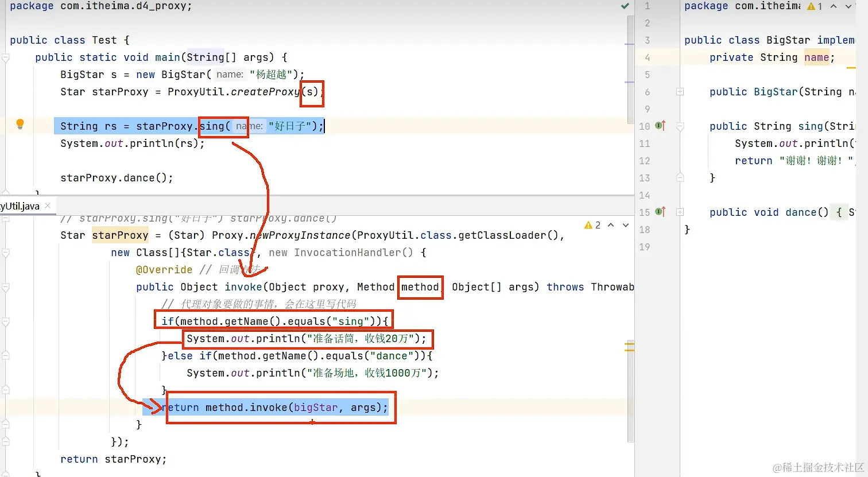This screenshot has height=477, width=868.
Task: Click the highlighted starProxy variable in ProxyUtil
Action: pyautogui.click(x=120, y=235)
